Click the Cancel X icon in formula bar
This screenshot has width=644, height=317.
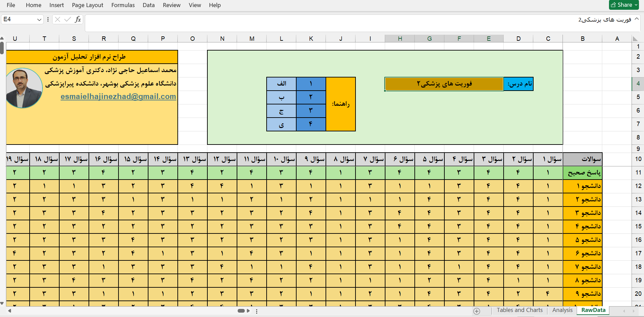click(58, 20)
